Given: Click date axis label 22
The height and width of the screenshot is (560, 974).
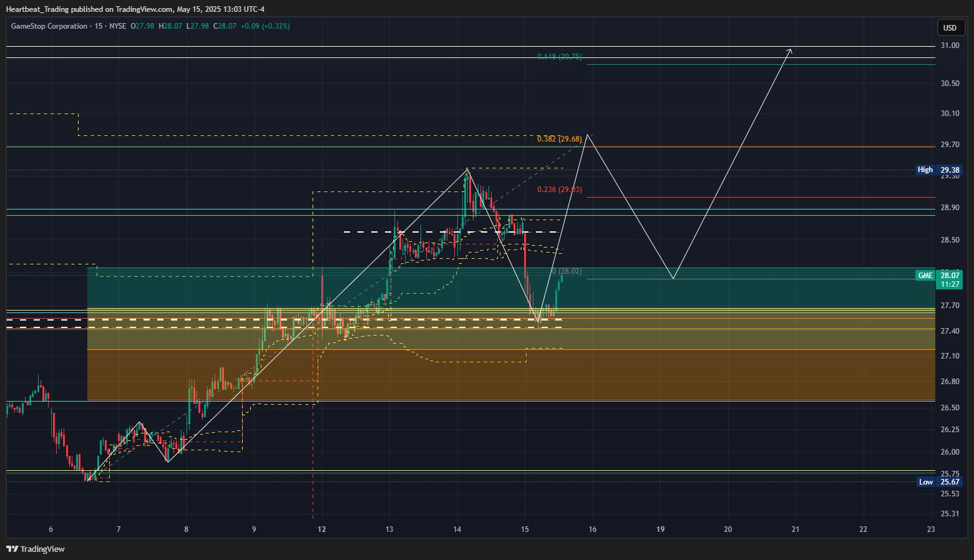Looking at the screenshot, I should tap(864, 529).
